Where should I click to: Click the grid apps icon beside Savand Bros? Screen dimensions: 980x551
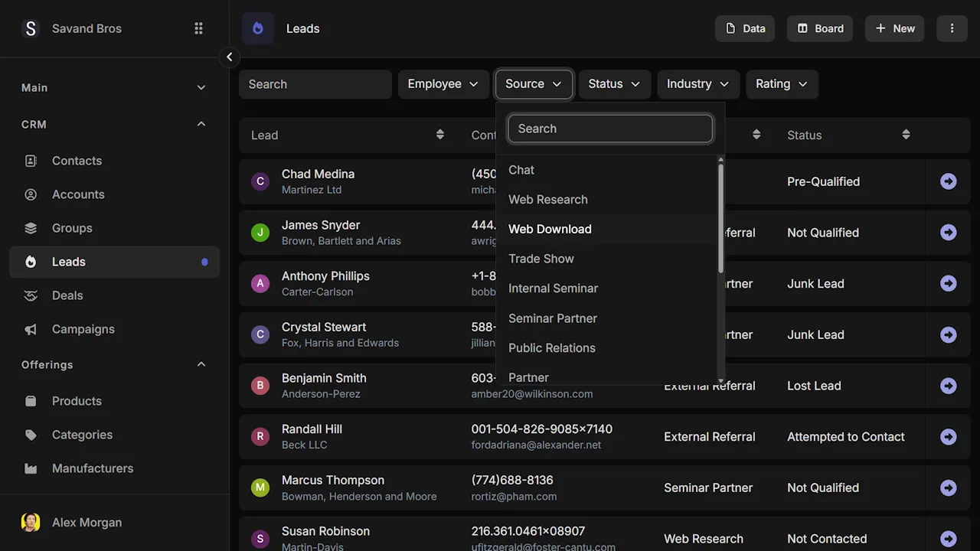(x=198, y=28)
